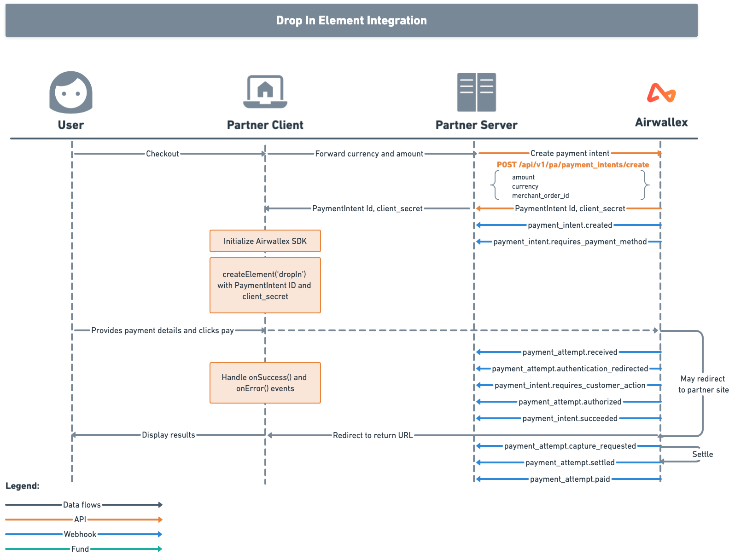Click the Create payment intent API label
This screenshot has height=560, width=735.
pyautogui.click(x=570, y=153)
